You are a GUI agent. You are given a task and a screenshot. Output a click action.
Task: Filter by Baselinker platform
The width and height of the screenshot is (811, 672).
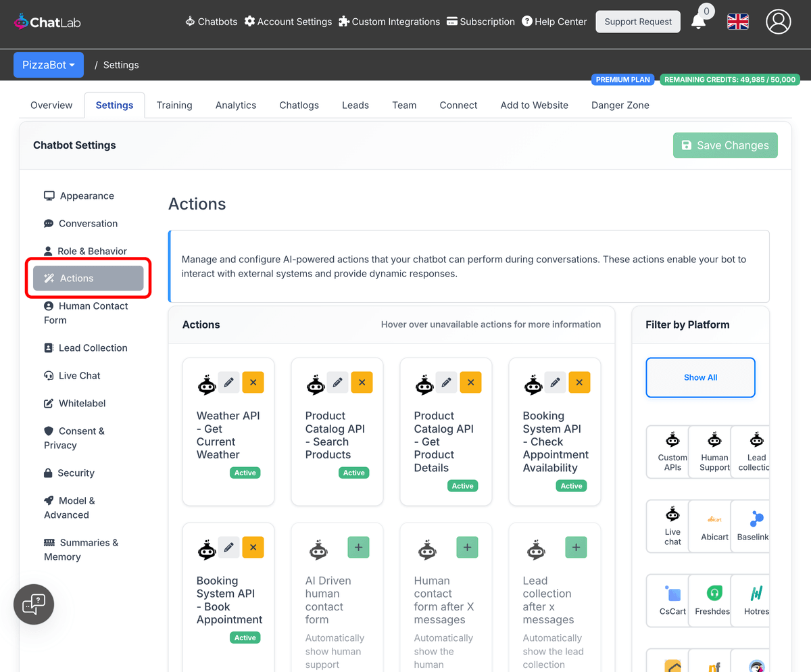(754, 526)
